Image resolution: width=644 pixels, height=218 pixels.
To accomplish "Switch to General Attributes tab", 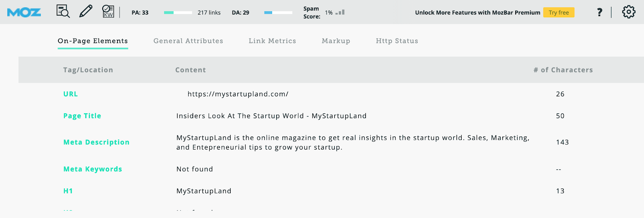I will point(188,41).
